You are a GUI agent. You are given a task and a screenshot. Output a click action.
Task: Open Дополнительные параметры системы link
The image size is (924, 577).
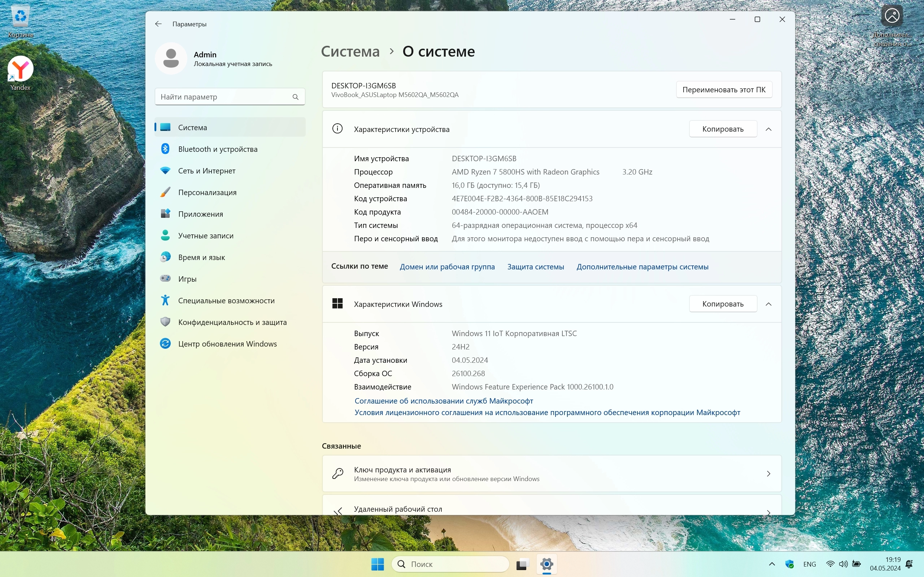coord(642,267)
